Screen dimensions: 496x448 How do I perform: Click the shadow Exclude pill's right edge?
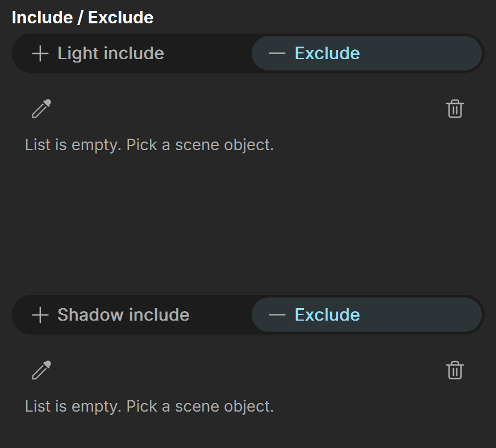(474, 315)
